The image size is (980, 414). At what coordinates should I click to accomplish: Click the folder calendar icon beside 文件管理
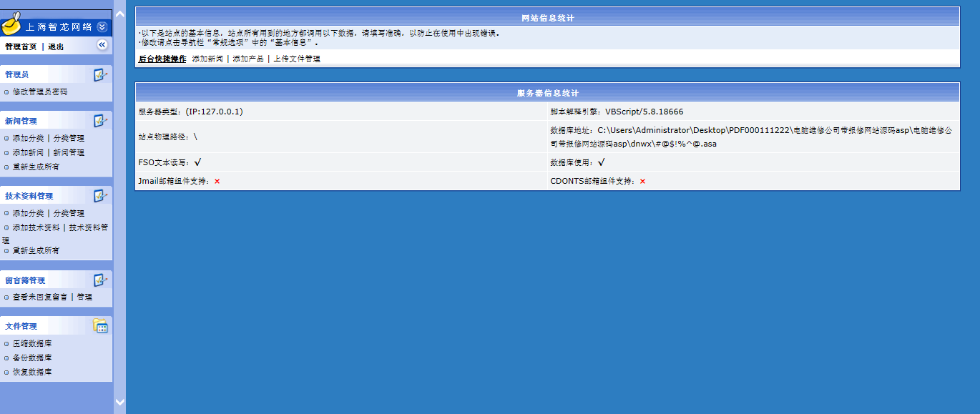point(100,326)
